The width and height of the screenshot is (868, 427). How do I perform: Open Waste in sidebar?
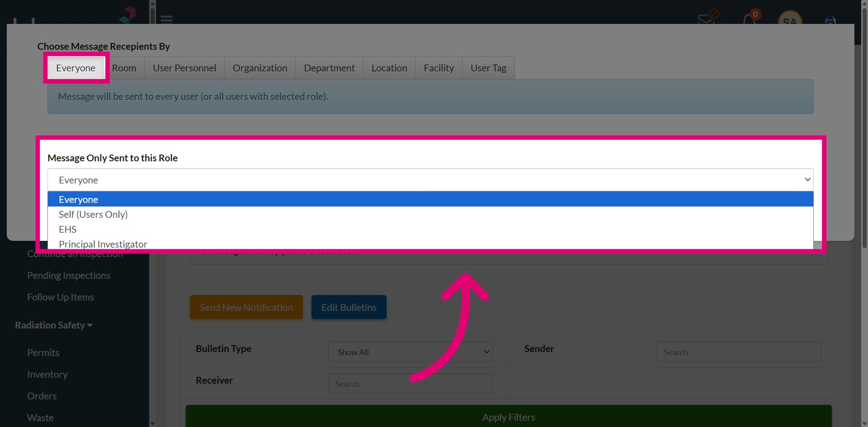click(x=41, y=418)
